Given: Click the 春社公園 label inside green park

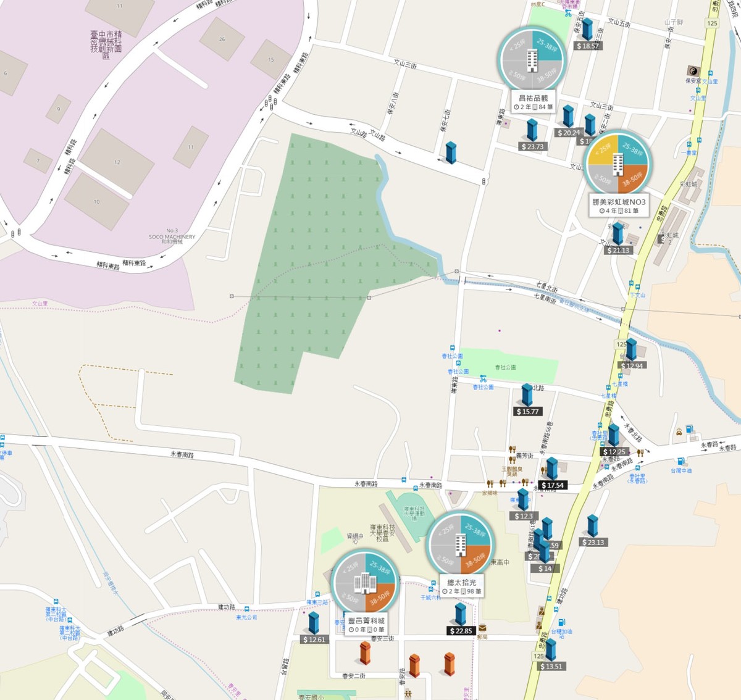Looking at the screenshot, I should (x=505, y=367).
